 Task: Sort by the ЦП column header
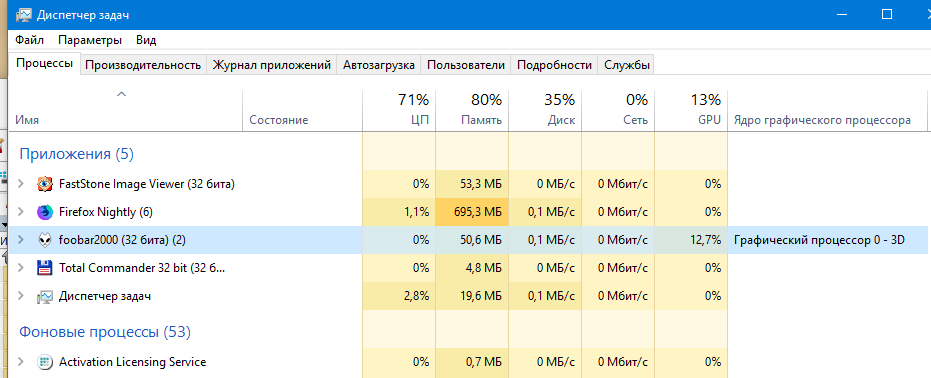[x=399, y=110]
